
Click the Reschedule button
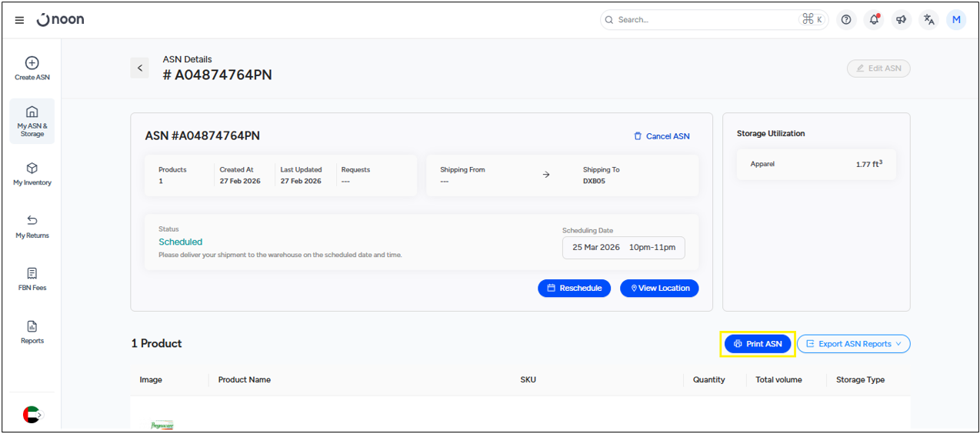[x=574, y=288]
